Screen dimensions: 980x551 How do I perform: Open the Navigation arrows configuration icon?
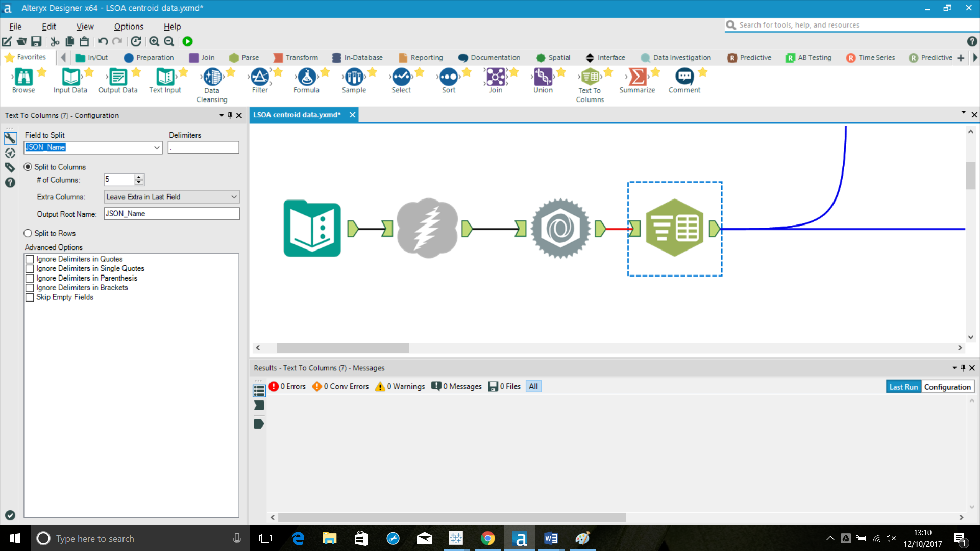(10, 153)
